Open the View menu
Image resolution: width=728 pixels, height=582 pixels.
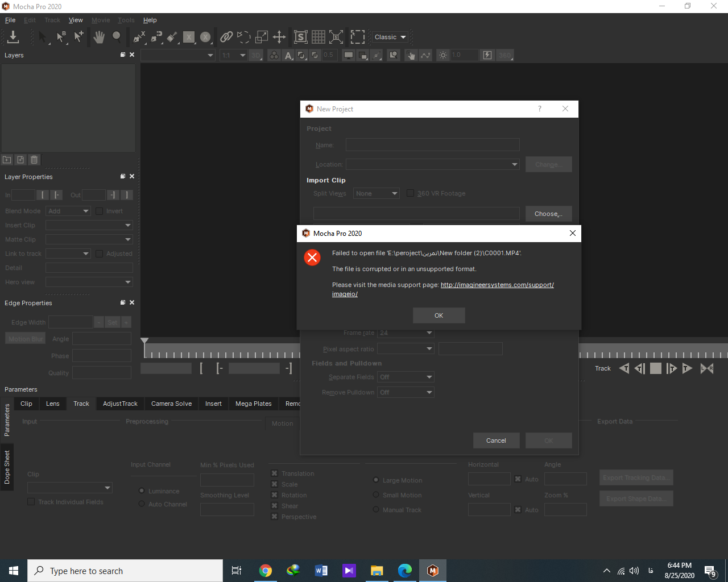click(76, 20)
